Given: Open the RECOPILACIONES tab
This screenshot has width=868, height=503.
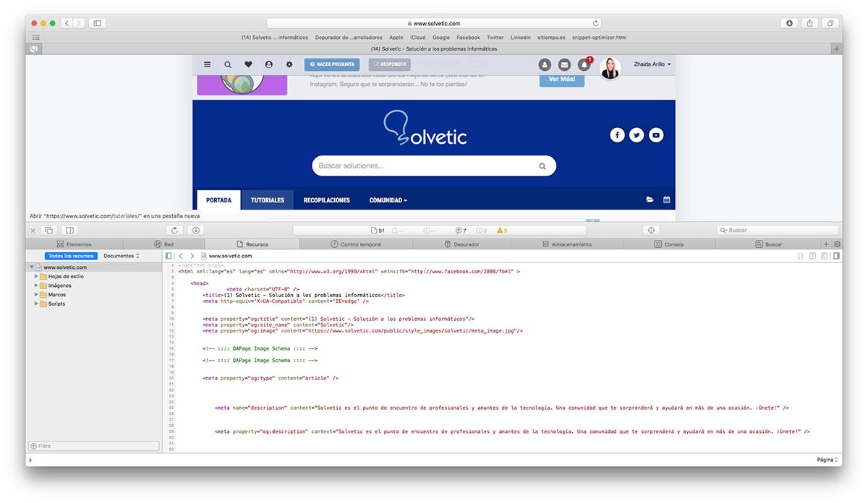Looking at the screenshot, I should pos(327,200).
